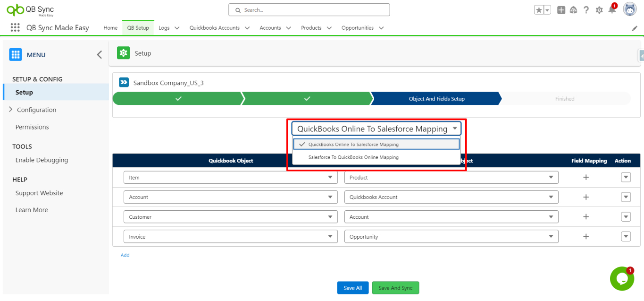Open the Opportunities tab
This screenshot has width=644, height=301.
pyautogui.click(x=358, y=28)
